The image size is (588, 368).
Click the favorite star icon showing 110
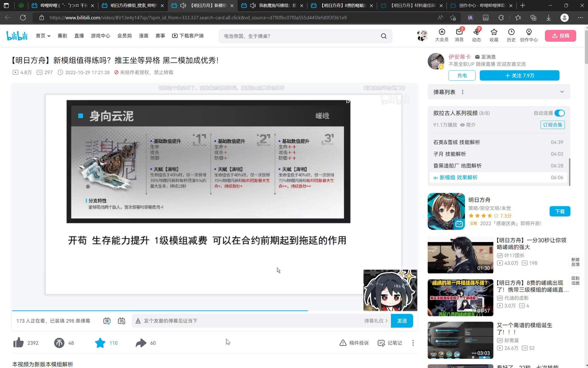pyautogui.click(x=100, y=343)
